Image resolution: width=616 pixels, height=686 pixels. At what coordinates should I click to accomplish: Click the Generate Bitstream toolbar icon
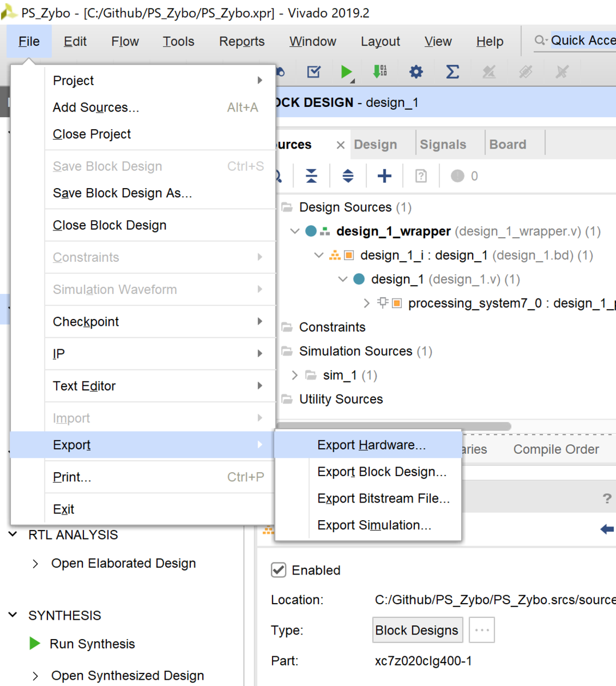coord(380,71)
